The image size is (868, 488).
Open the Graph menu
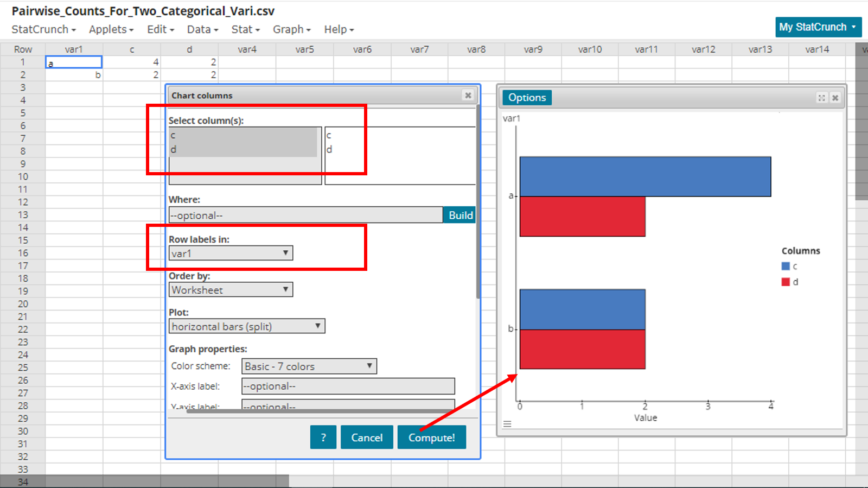pos(291,29)
